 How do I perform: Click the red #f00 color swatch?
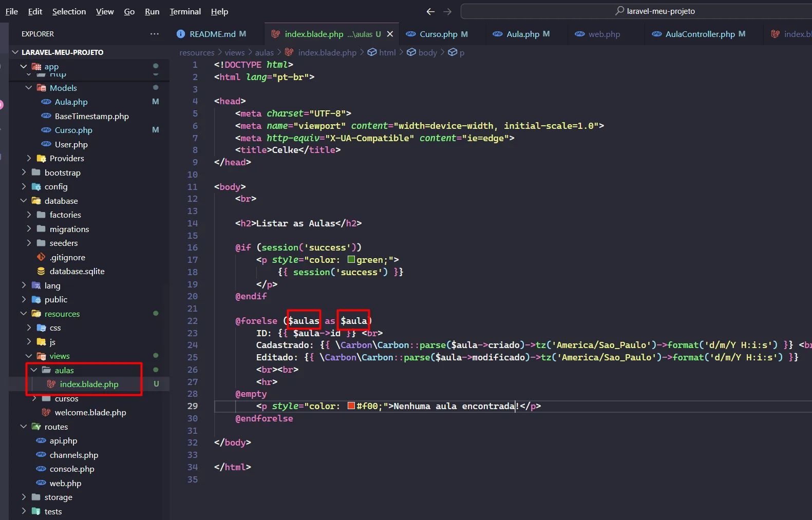351,406
